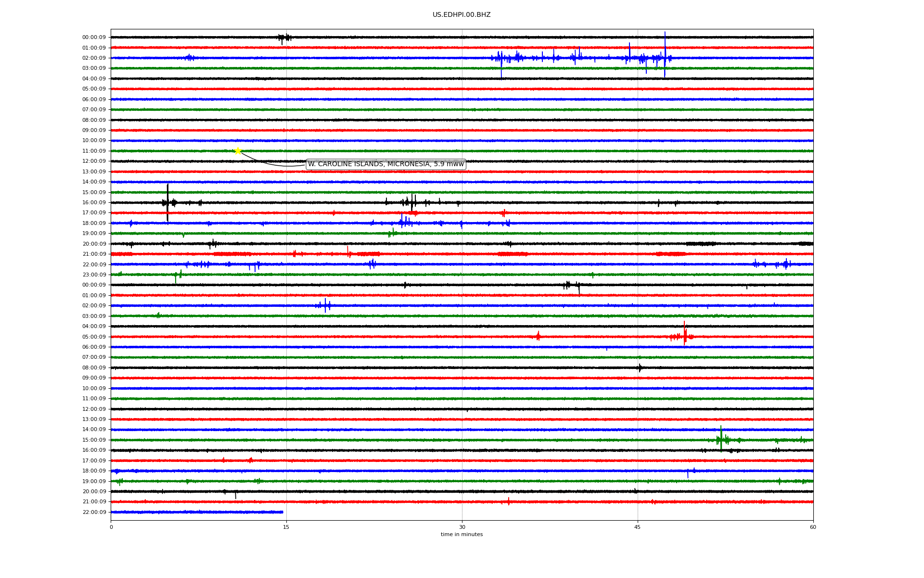Click the '30' tick label on x-axis
Image resolution: width=924 pixels, height=578 pixels.
pos(462,527)
